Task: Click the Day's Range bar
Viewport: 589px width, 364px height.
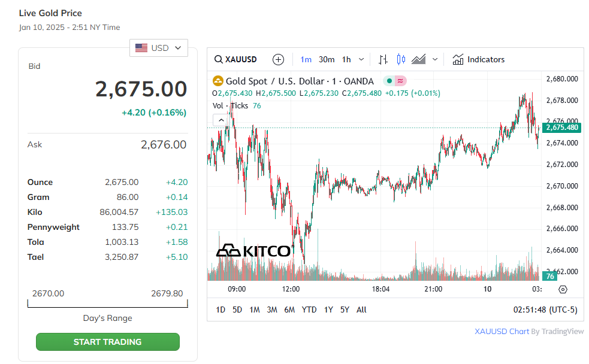Action: (108, 304)
